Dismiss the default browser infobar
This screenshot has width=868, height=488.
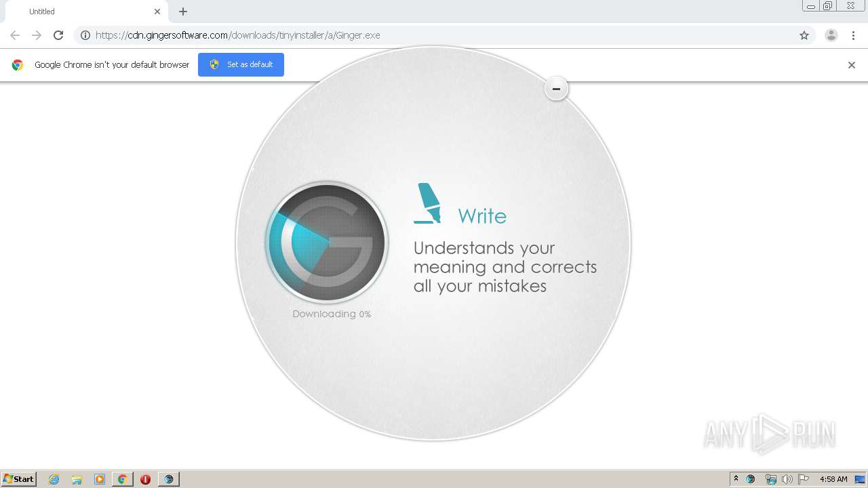point(852,65)
